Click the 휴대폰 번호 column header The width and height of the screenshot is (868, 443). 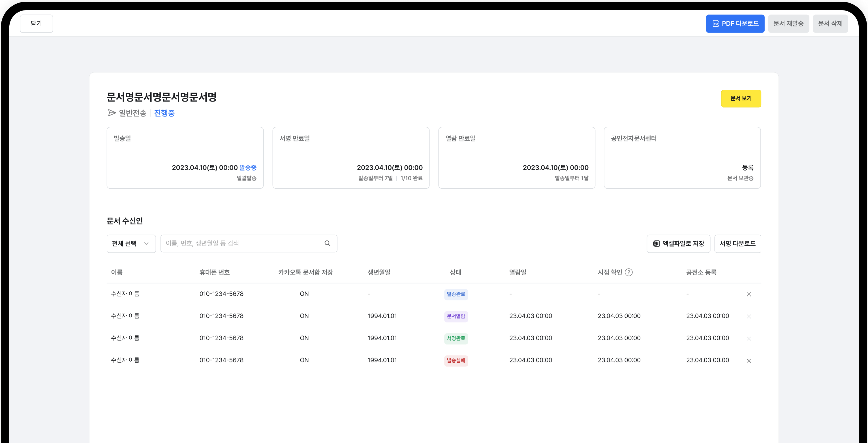coord(215,272)
